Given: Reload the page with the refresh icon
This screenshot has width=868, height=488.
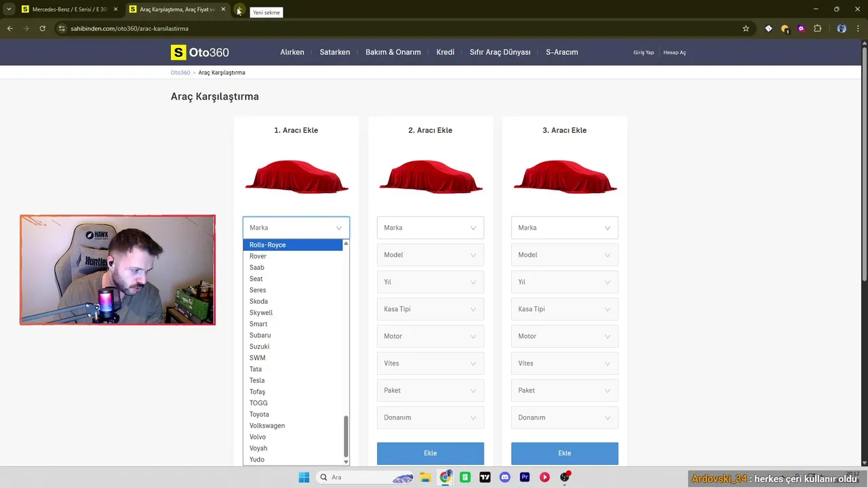Looking at the screenshot, I should click(x=42, y=28).
